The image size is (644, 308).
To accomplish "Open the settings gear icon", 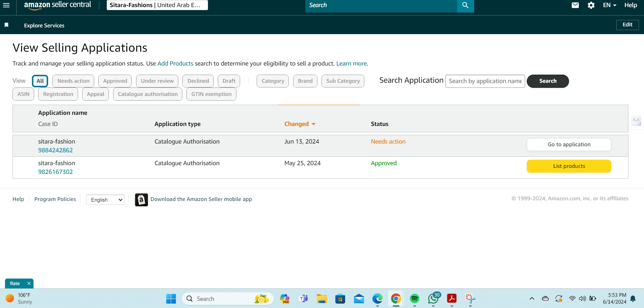I will pyautogui.click(x=591, y=5).
